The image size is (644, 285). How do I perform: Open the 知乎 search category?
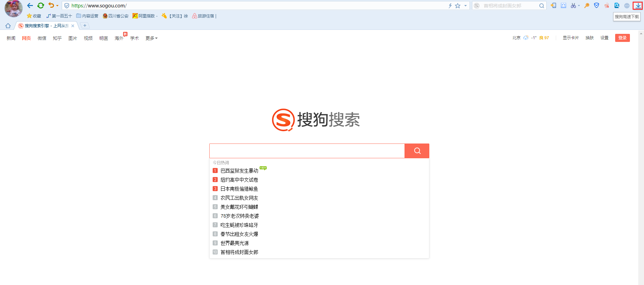57,38
